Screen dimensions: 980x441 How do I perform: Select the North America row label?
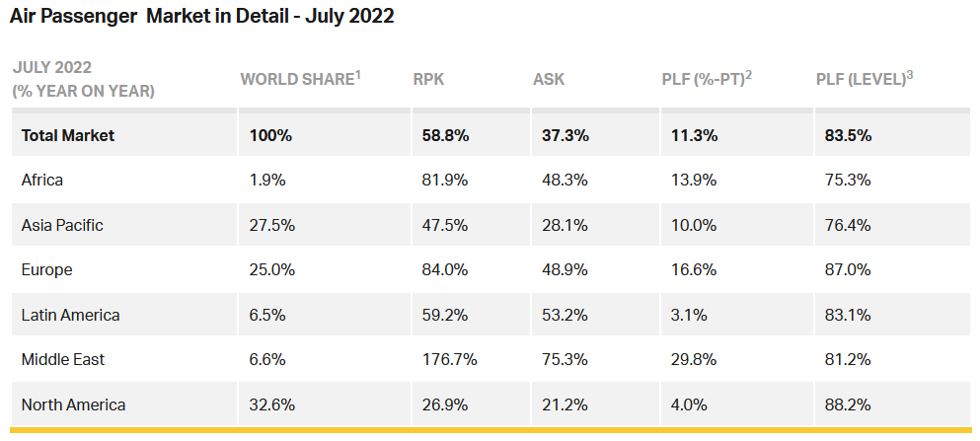(x=73, y=404)
